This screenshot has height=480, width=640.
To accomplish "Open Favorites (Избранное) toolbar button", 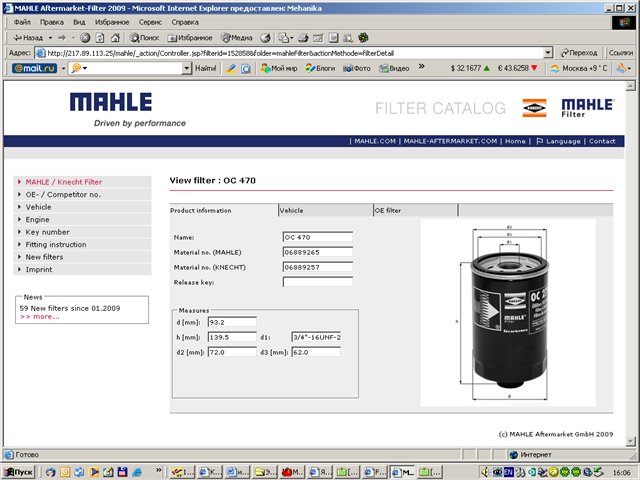I will (190, 38).
